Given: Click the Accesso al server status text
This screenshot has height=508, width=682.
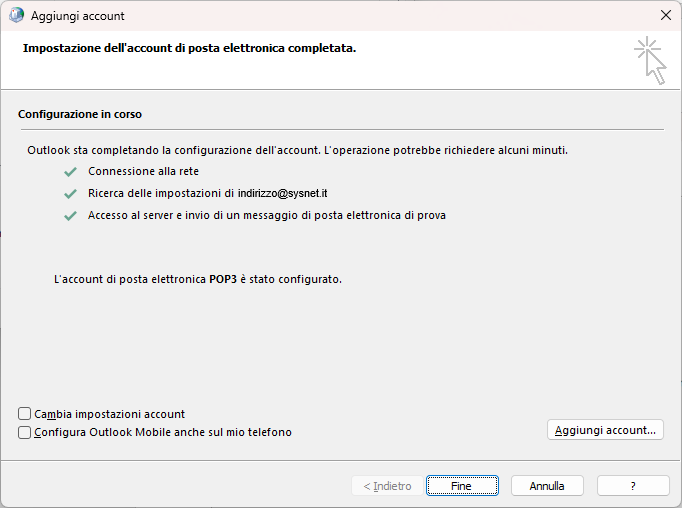Looking at the screenshot, I should [x=267, y=215].
